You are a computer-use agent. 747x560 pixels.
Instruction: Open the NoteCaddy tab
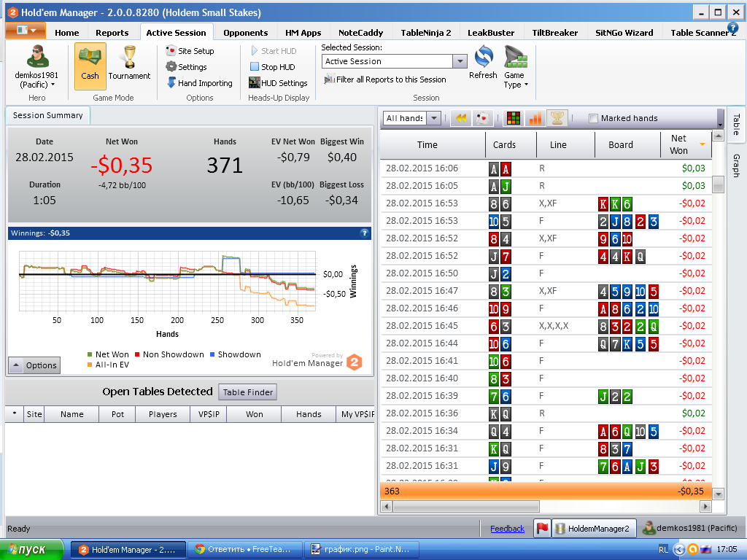pos(360,32)
